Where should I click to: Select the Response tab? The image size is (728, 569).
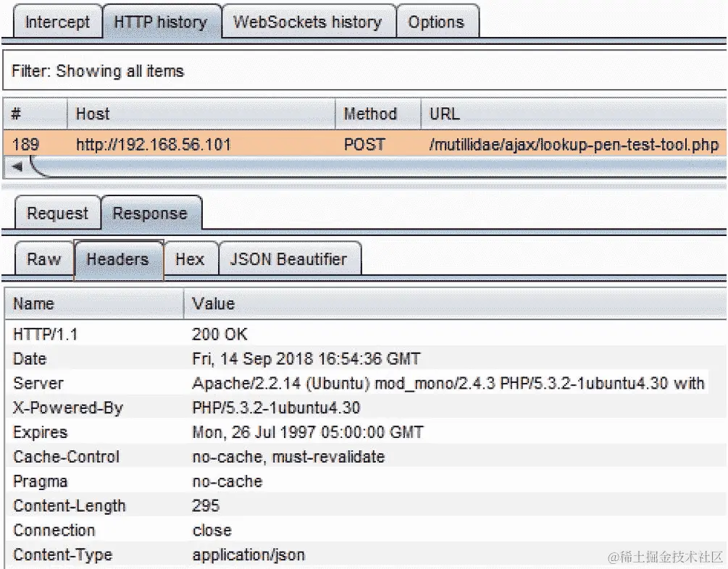[x=151, y=213]
